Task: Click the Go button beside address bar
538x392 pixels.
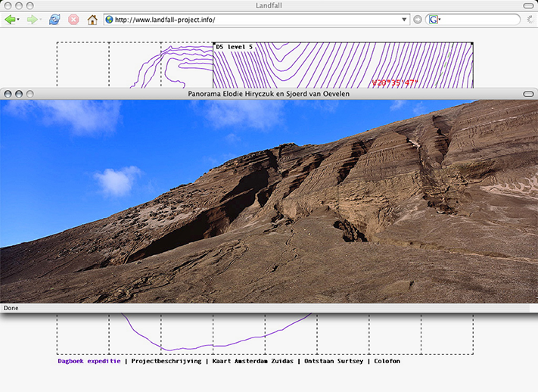Action: point(418,20)
